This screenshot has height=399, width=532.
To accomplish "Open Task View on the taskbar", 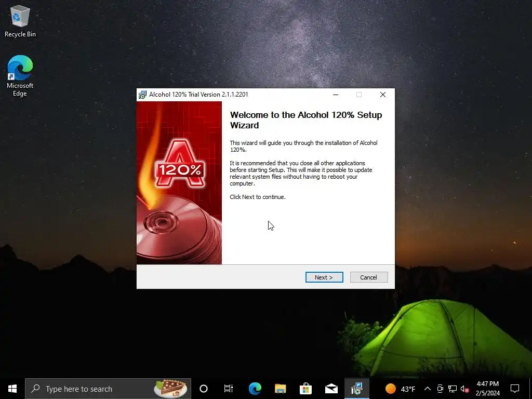I will point(229,389).
